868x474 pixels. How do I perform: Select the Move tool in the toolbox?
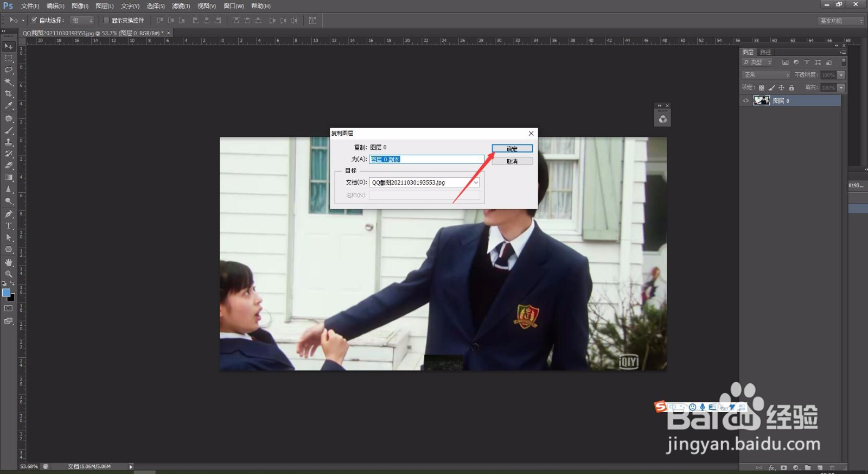pyautogui.click(x=9, y=47)
